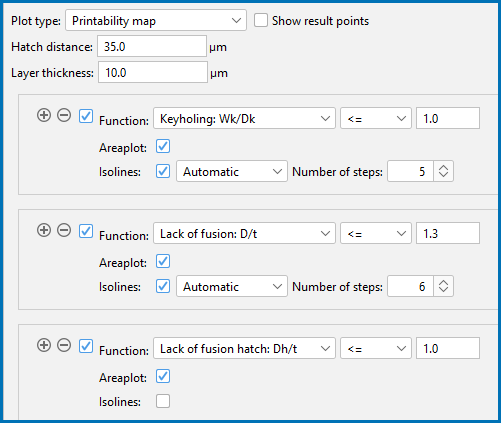Click plus icon beside Lack of fusion hatch
The width and height of the screenshot is (501, 423).
click(44, 345)
